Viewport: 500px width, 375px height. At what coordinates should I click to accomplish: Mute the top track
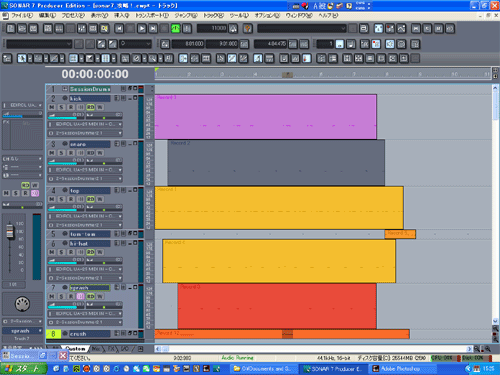(52, 199)
